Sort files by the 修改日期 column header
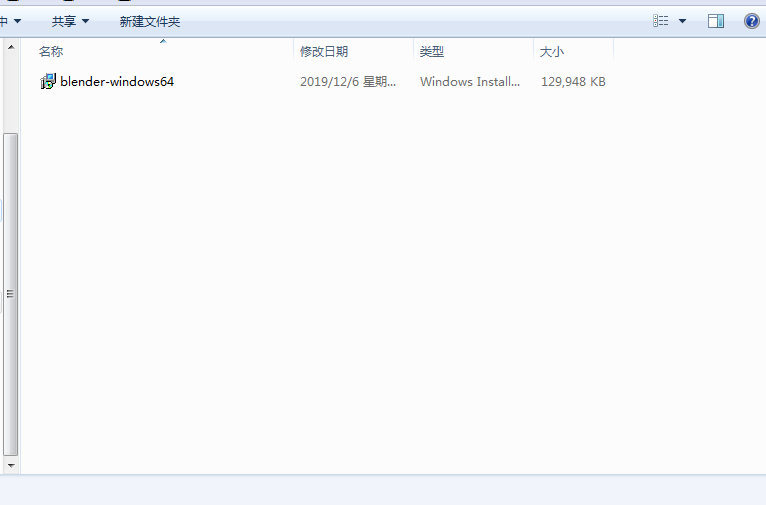766x505 pixels. click(x=324, y=52)
